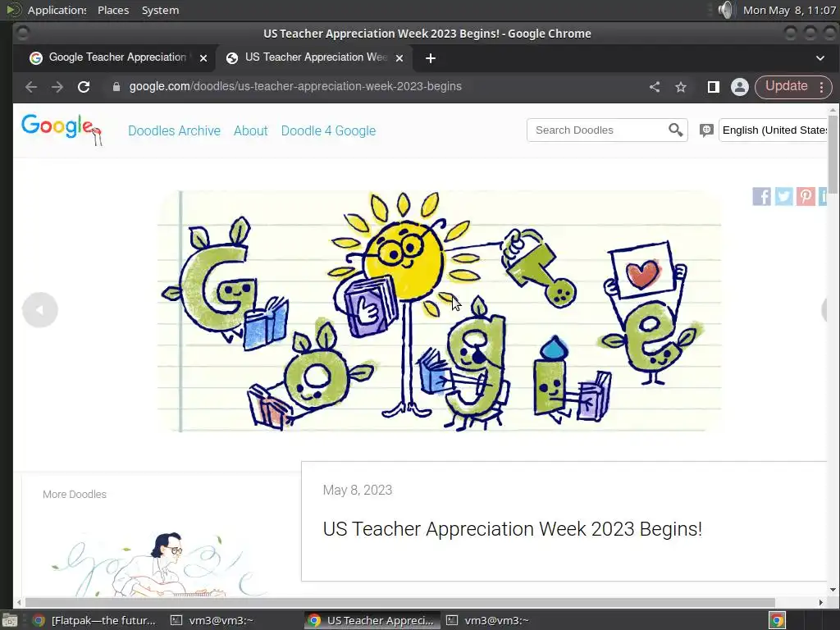Click the address bar URL
This screenshot has width=840, height=630.
tap(295, 86)
